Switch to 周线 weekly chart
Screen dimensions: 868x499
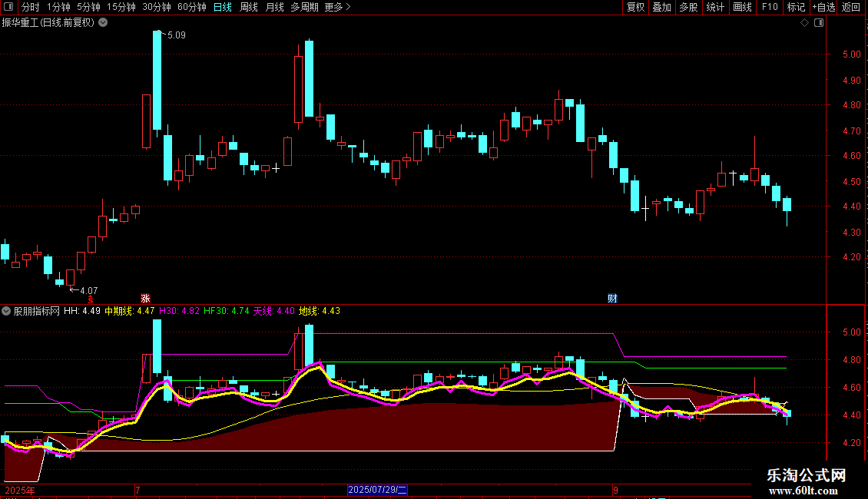(249, 7)
